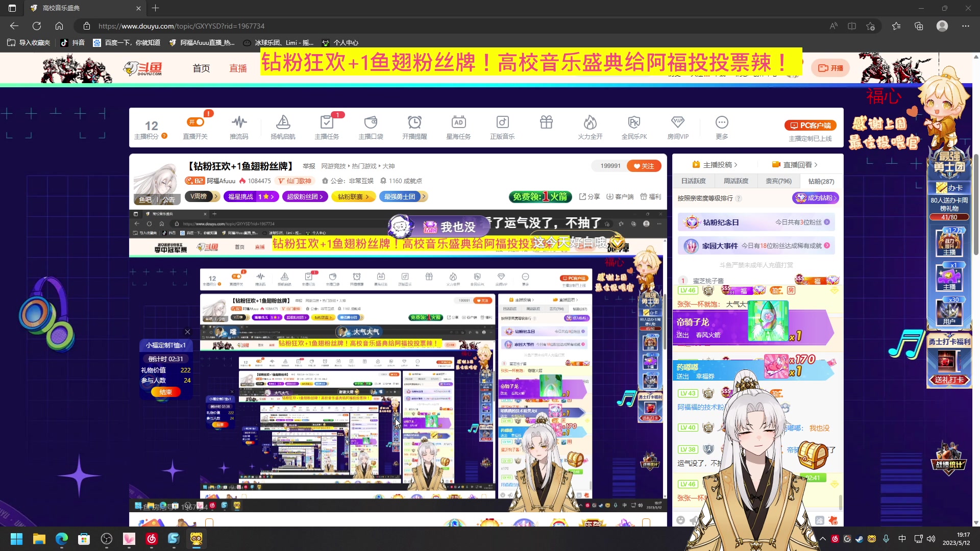Screen dimensions: 980x551
Task: Click the 鱼吧 link on avatar
Action: click(145, 199)
